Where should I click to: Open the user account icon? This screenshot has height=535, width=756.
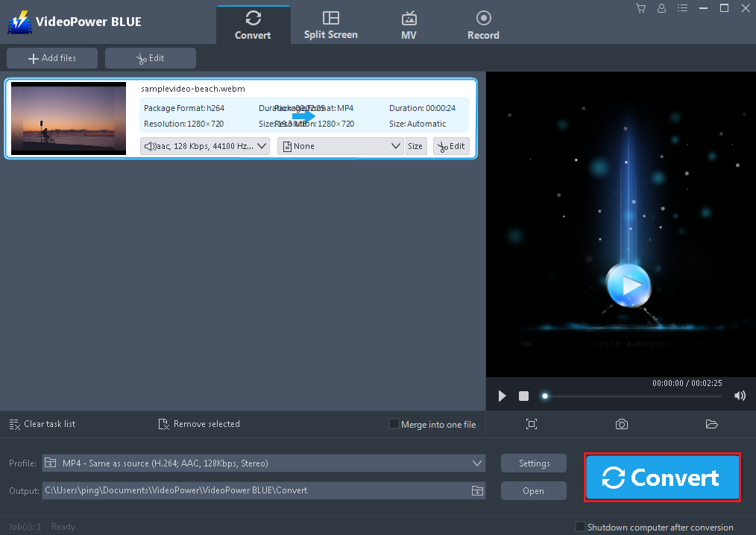[661, 8]
